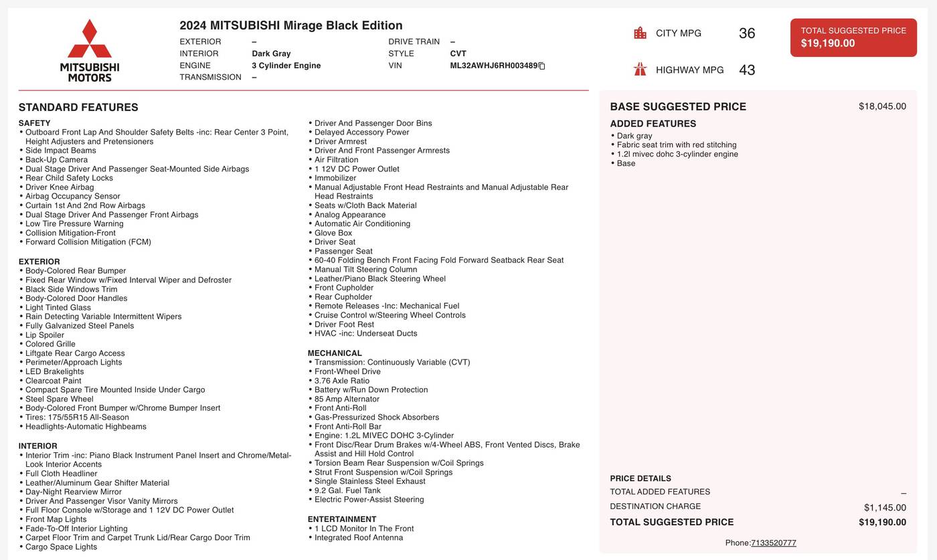Click the Style value CVT
The height and width of the screenshot is (560, 937).
pyautogui.click(x=458, y=54)
